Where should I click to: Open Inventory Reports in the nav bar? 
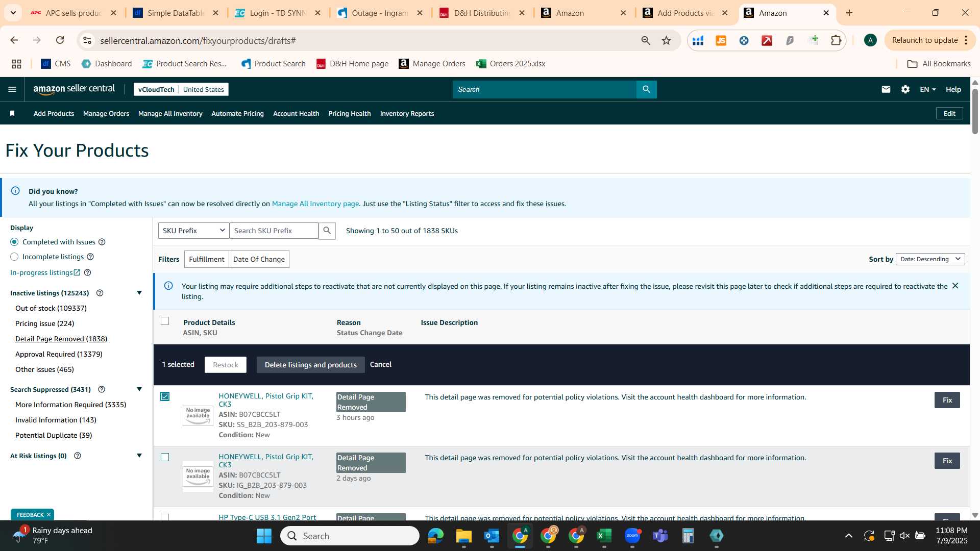[407, 113]
